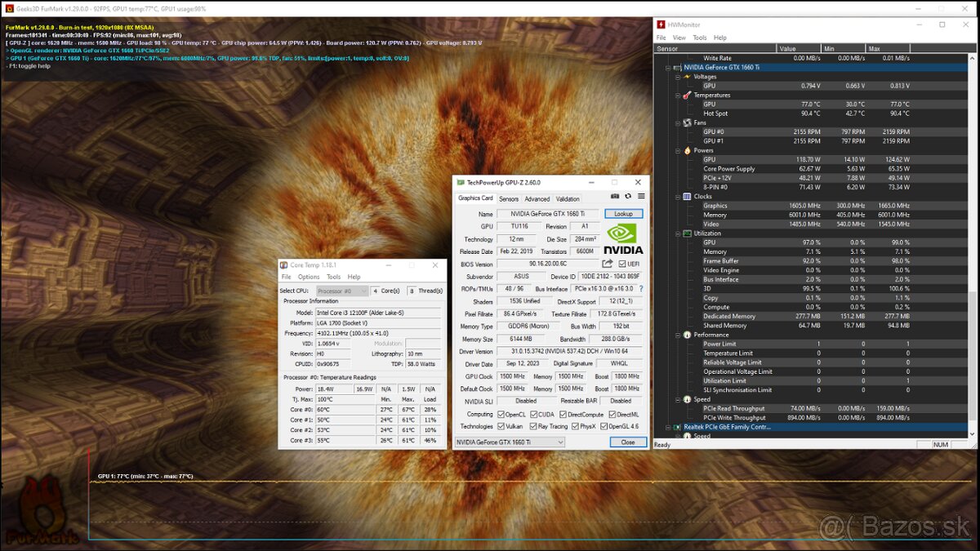Click the Powers flame icon in HWMonitor
The image size is (980, 551).
tap(687, 150)
